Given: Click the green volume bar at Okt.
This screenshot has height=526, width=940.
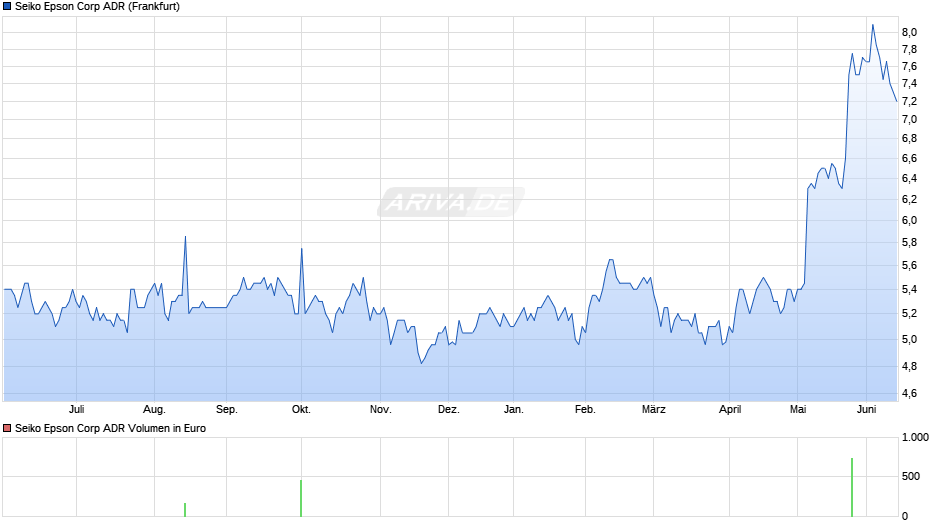Looking at the screenshot, I should point(301,498).
